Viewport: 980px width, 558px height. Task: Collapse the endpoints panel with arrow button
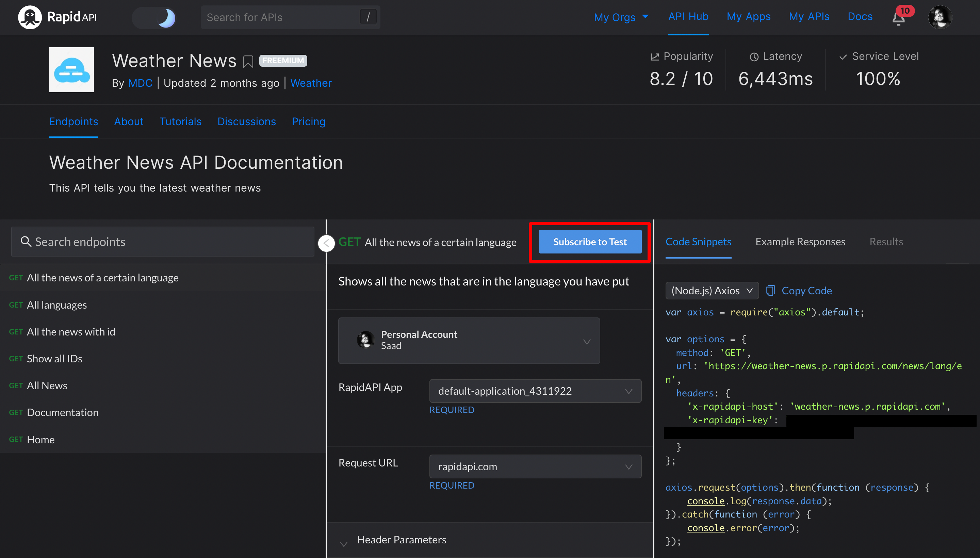coord(327,243)
